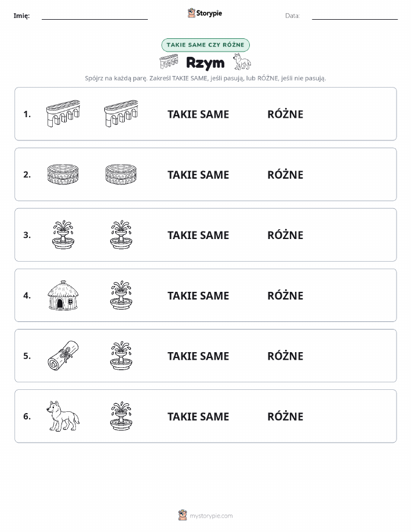The image size is (411, 532).
Task: Click the fountain image in row 6
Action: (121, 416)
